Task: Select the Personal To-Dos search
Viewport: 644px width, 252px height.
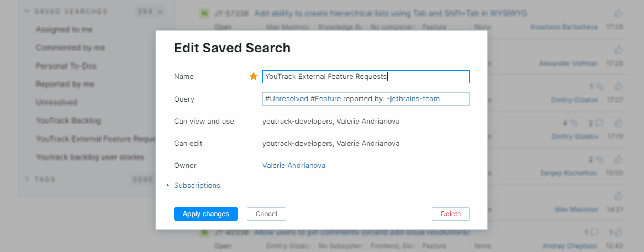Action: [66, 66]
